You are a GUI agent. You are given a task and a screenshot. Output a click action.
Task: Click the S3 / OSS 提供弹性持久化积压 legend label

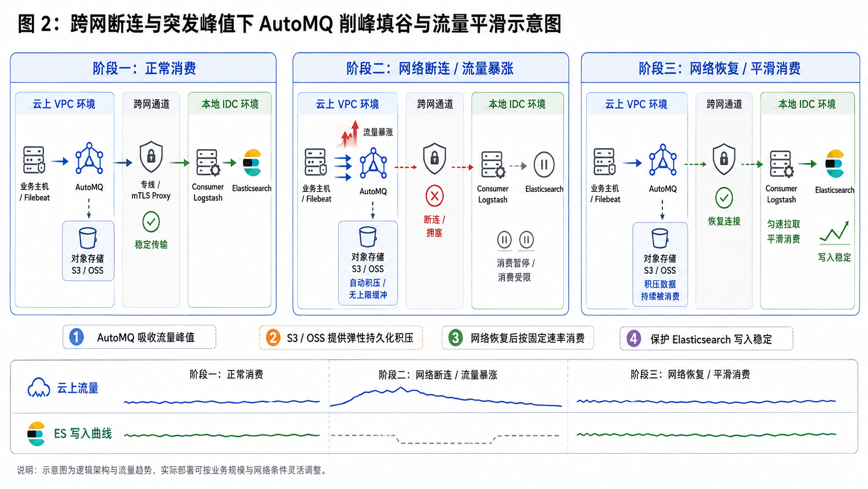350,338
